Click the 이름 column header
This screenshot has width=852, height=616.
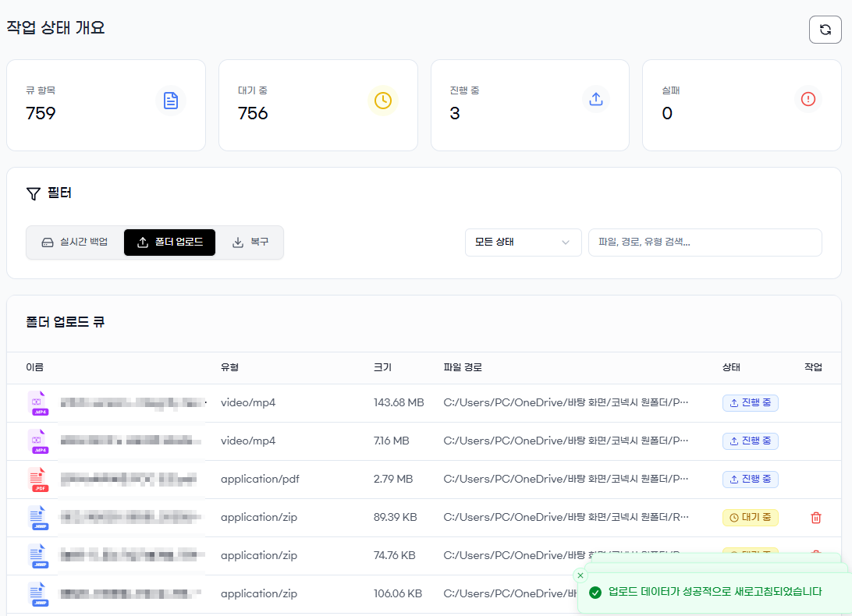[x=35, y=367]
